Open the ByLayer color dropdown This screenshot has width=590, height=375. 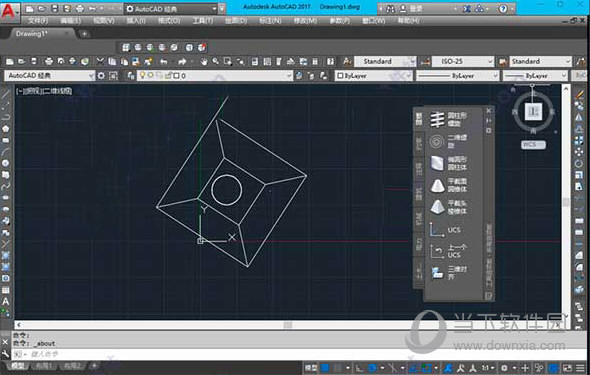373,76
